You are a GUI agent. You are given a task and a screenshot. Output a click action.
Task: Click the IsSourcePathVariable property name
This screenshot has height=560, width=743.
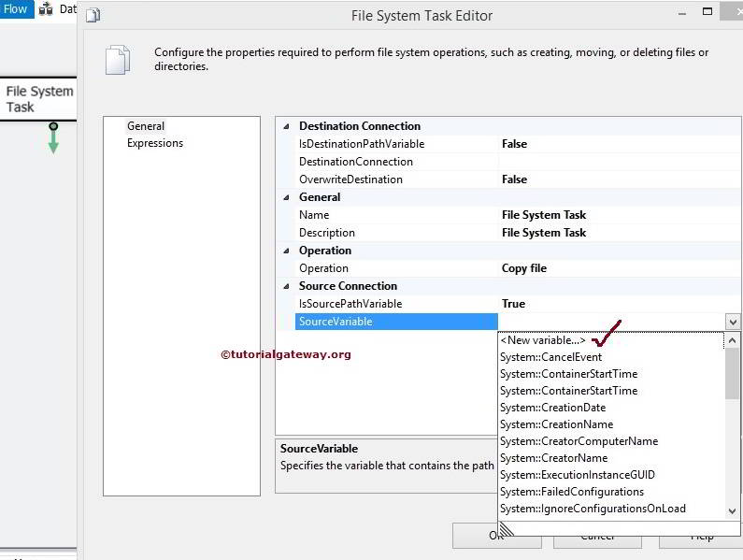350,304
